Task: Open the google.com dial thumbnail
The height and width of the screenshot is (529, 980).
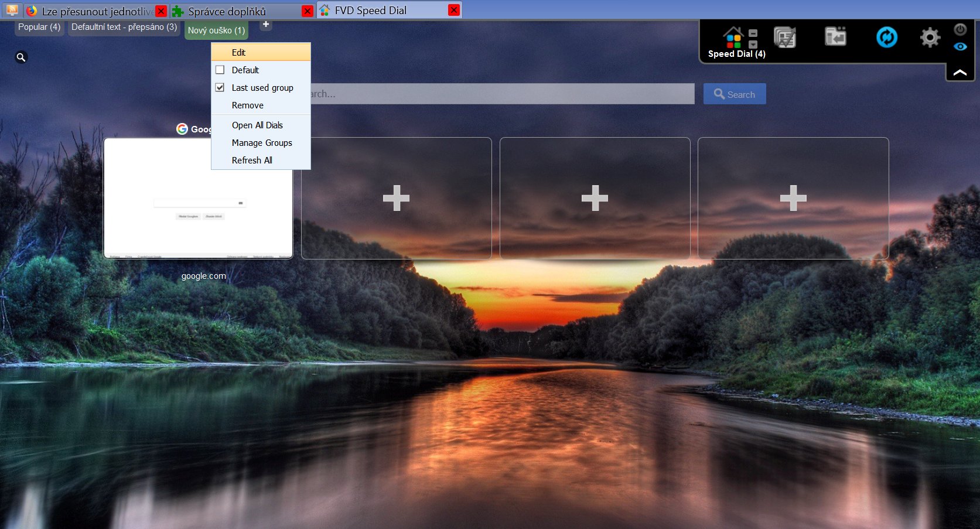Action: [x=198, y=198]
